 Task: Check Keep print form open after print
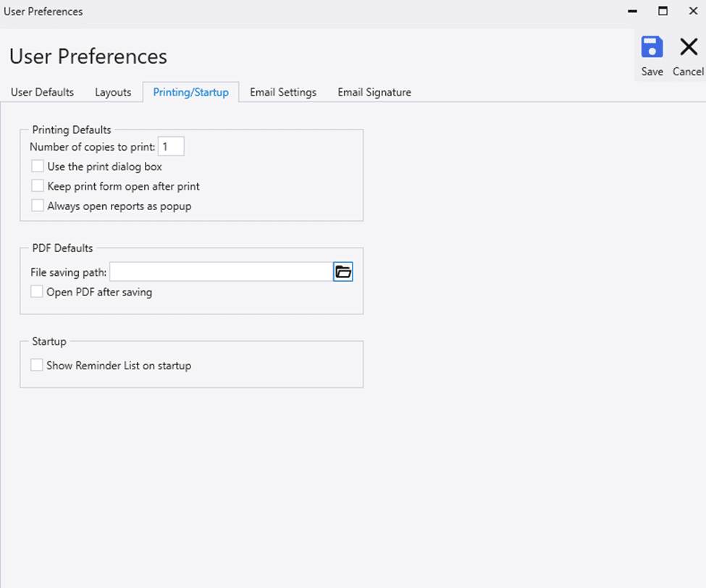(38, 186)
